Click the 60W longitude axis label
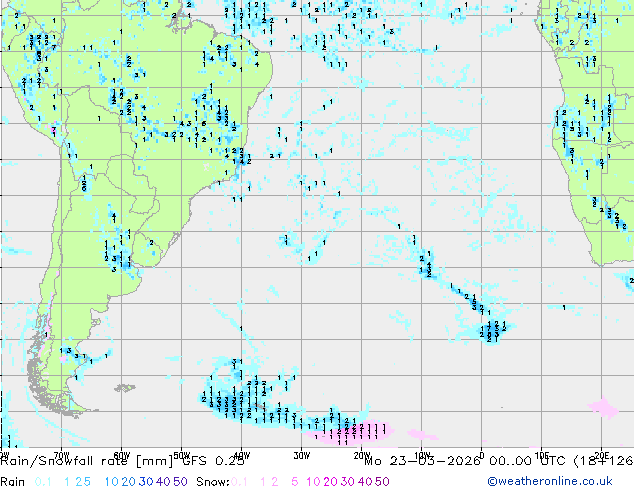Image resolution: width=634 pixels, height=490 pixels. pos(122,455)
